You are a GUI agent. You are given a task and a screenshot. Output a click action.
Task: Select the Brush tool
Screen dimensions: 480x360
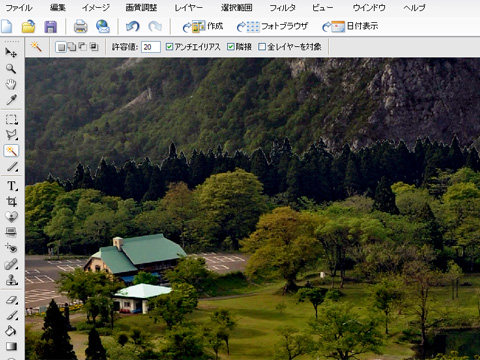(x=11, y=315)
